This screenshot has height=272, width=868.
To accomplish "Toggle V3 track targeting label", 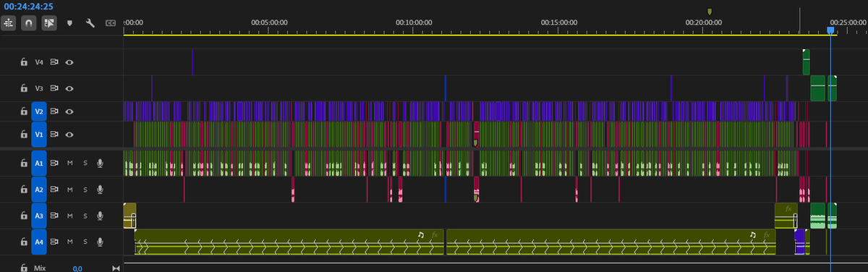I will coord(39,88).
